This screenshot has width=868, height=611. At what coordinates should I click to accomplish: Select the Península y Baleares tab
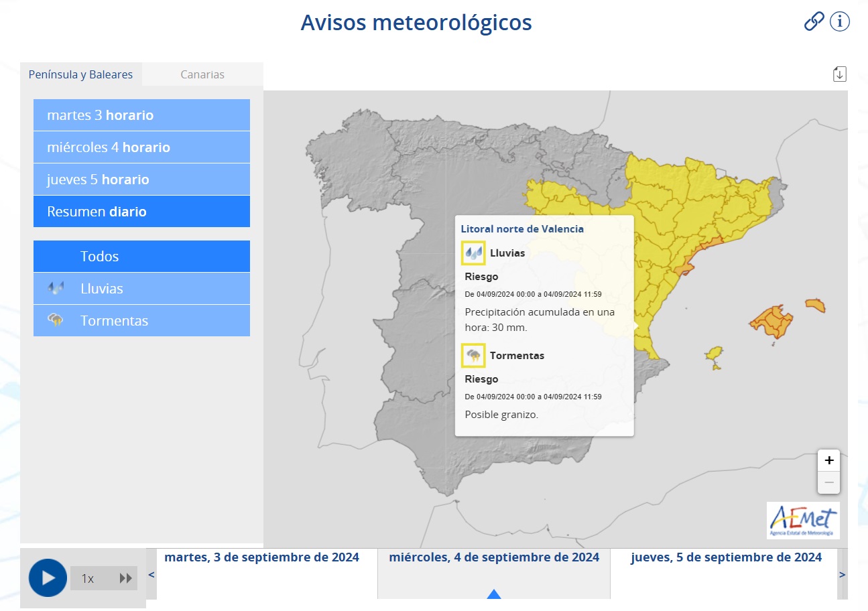pos(80,74)
